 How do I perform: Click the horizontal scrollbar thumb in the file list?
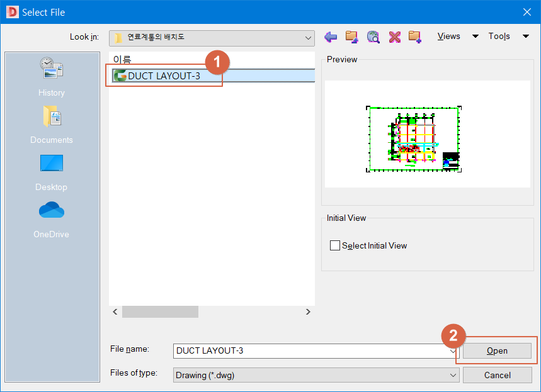pos(160,311)
